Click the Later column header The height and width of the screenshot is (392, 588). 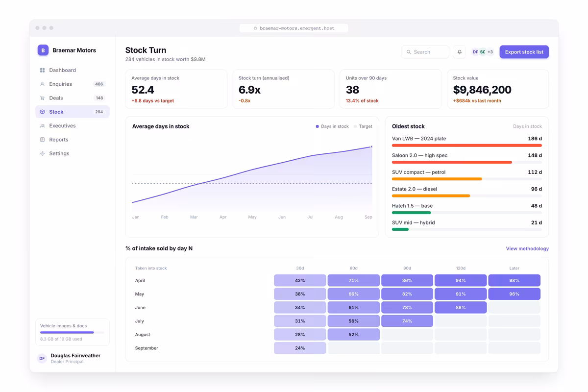pyautogui.click(x=514, y=269)
